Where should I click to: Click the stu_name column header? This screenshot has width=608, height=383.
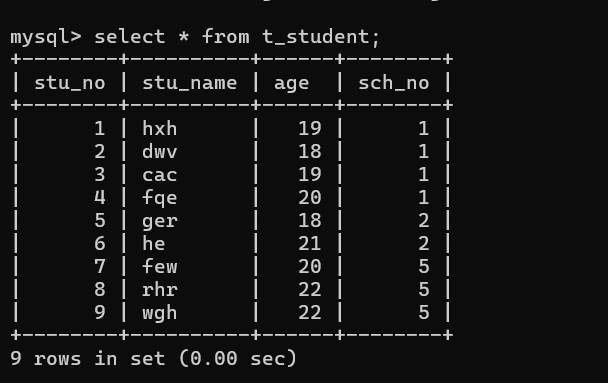point(190,83)
